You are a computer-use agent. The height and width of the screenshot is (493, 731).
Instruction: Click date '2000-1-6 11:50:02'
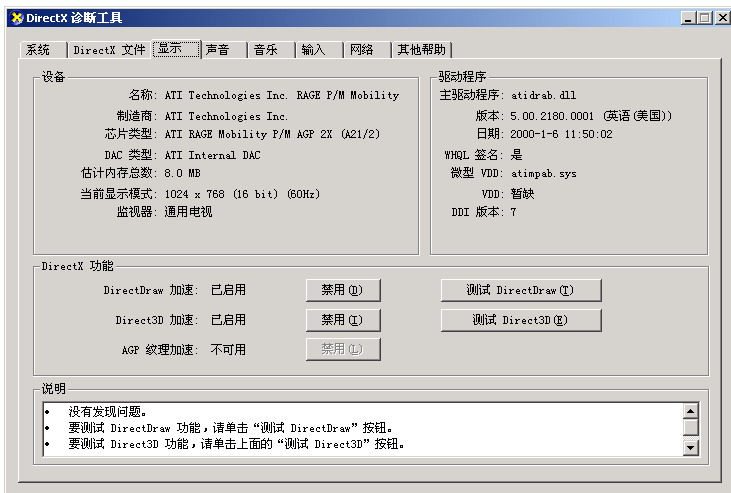(x=561, y=134)
